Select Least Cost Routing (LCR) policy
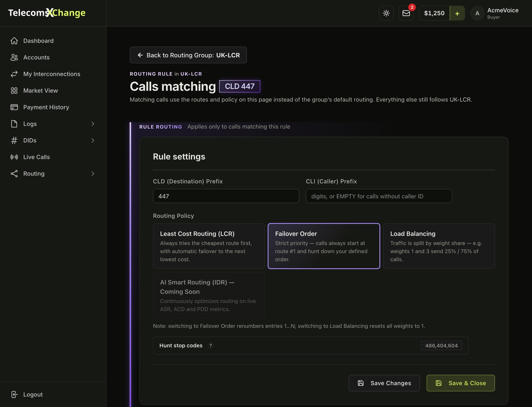Image resolution: width=532 pixels, height=407 pixels. [x=208, y=246]
